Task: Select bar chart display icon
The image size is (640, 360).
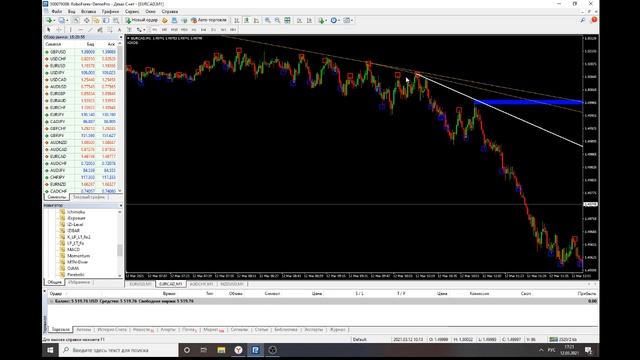Action: pos(236,20)
